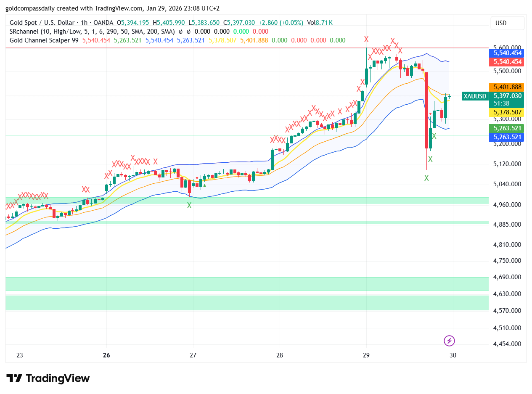
Task: Click the 29 date label on the time axis
Action: point(366,355)
